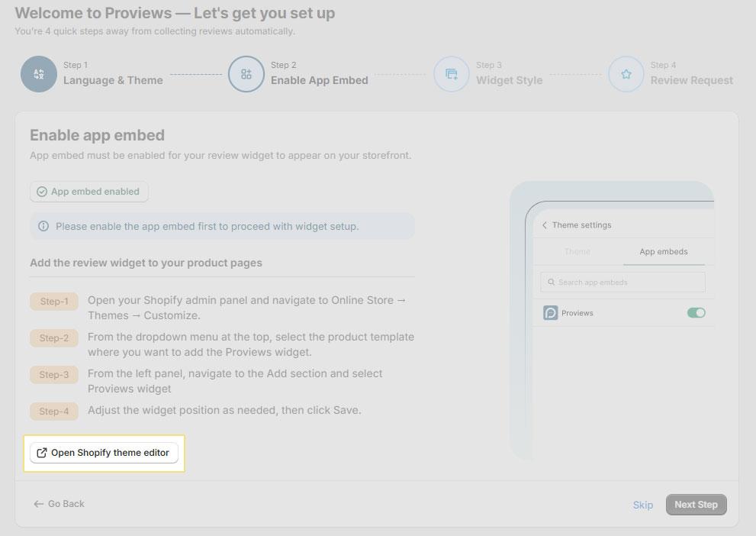Image resolution: width=756 pixels, height=536 pixels.
Task: Click the Language & Theme step circle icon
Action: [39, 74]
